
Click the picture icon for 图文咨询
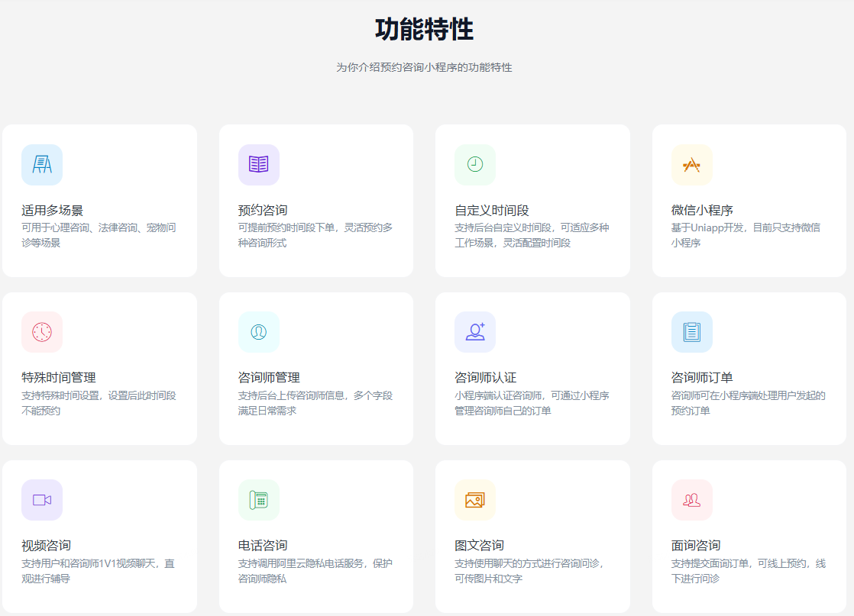click(x=475, y=500)
